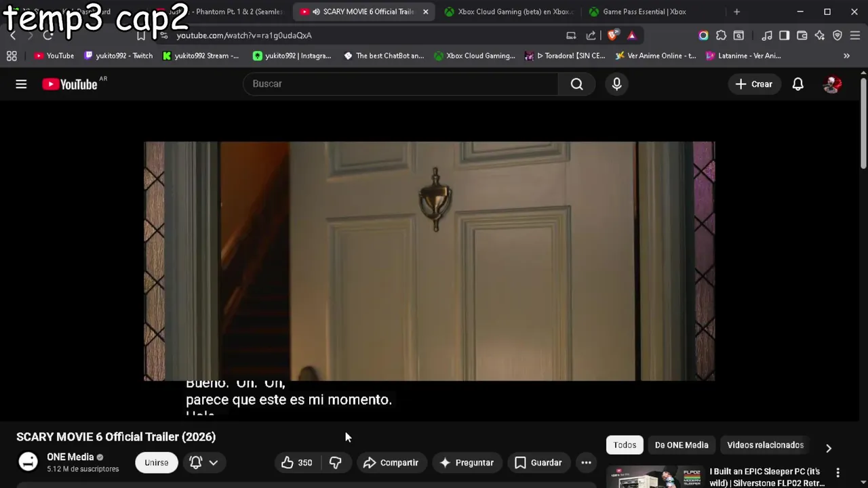Open Ver Anime Online bookmark
Image resolution: width=868 pixels, height=488 pixels.
pos(655,56)
